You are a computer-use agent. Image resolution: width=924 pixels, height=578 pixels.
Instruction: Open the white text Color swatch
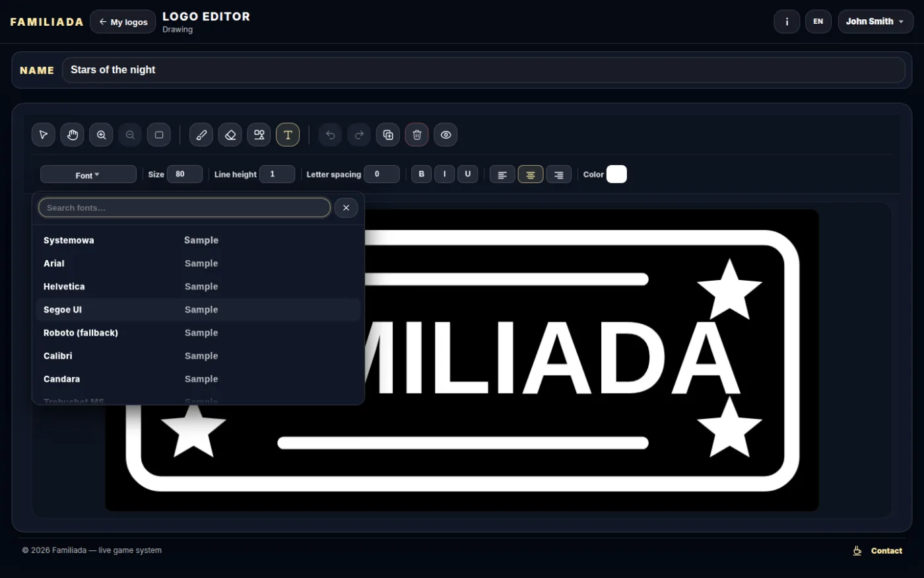[x=616, y=174]
